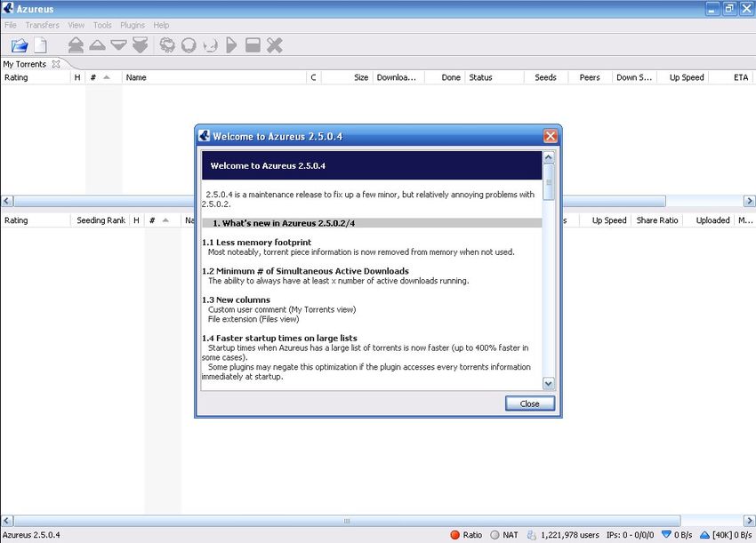Click '[40K] 0 B/s' upload speed text
Image resolution: width=756 pixels, height=543 pixels.
732,535
